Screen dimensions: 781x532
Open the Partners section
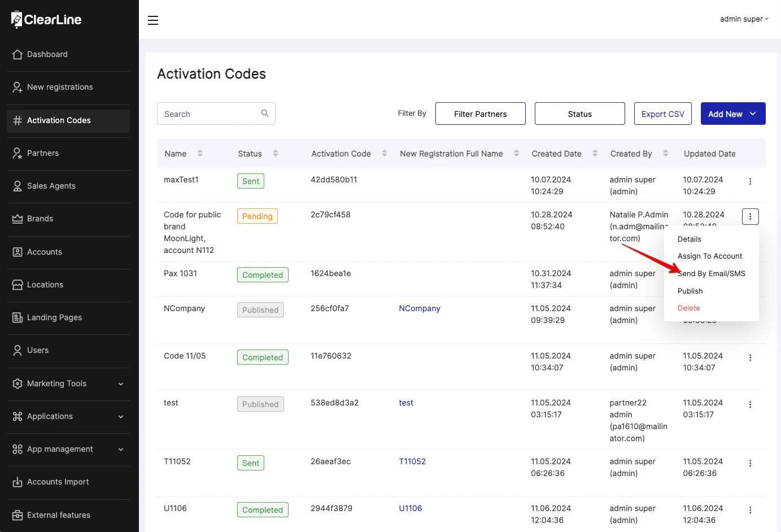[x=68, y=153]
